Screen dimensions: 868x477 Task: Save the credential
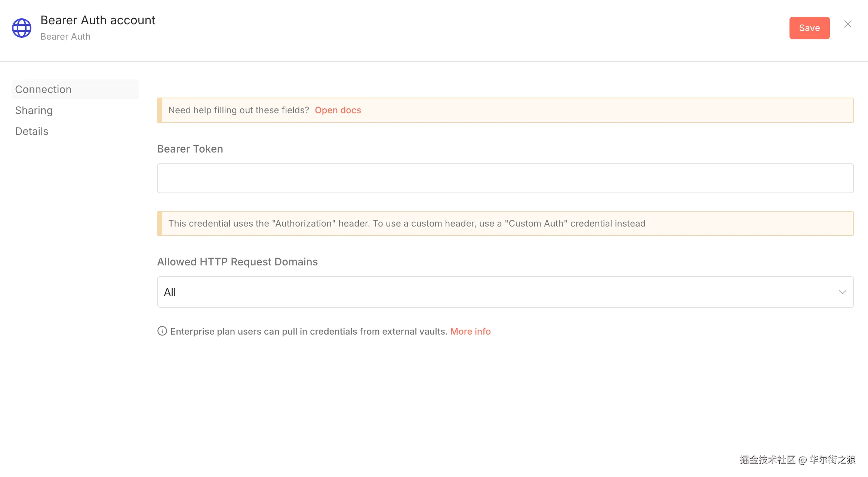(809, 28)
